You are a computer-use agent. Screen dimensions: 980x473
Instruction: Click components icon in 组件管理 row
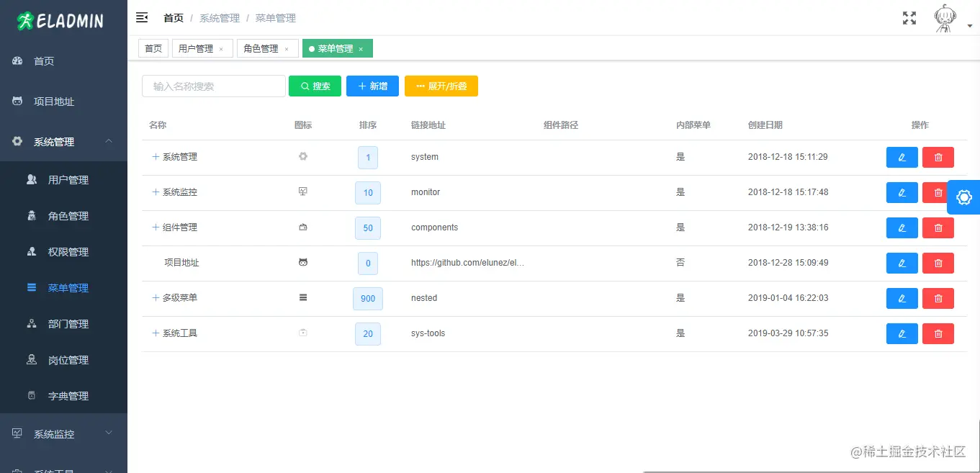(x=303, y=227)
